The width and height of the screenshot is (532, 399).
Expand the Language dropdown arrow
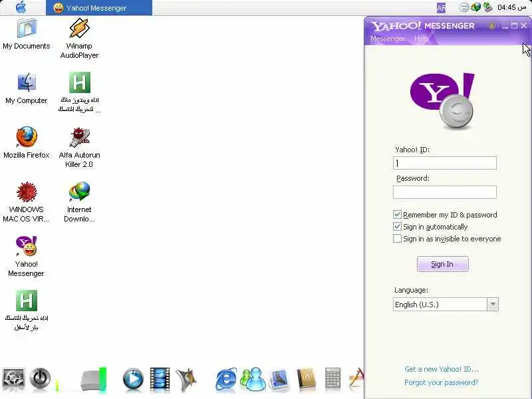pyautogui.click(x=493, y=305)
